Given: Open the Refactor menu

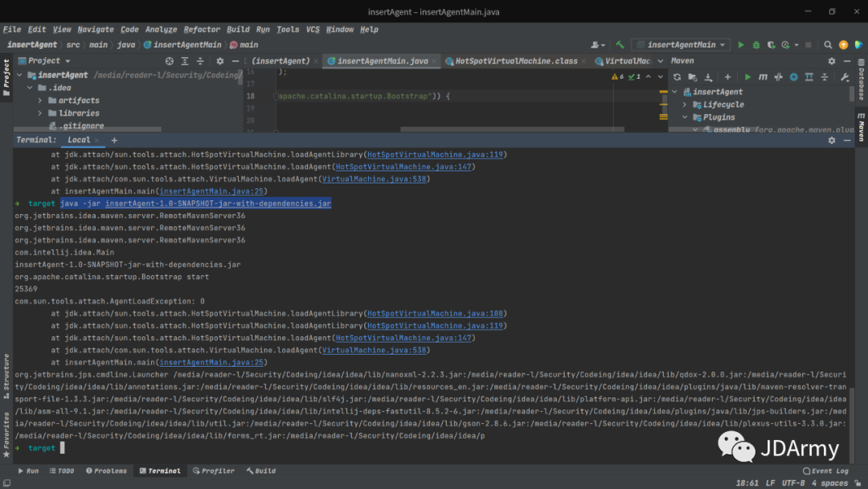Looking at the screenshot, I should pyautogui.click(x=202, y=29).
